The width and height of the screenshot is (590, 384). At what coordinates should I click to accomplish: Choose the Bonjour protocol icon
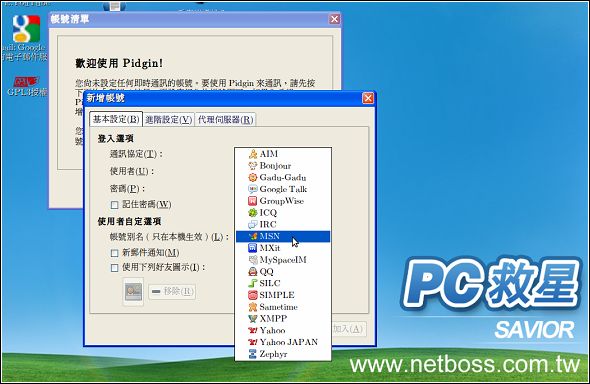pyautogui.click(x=253, y=165)
